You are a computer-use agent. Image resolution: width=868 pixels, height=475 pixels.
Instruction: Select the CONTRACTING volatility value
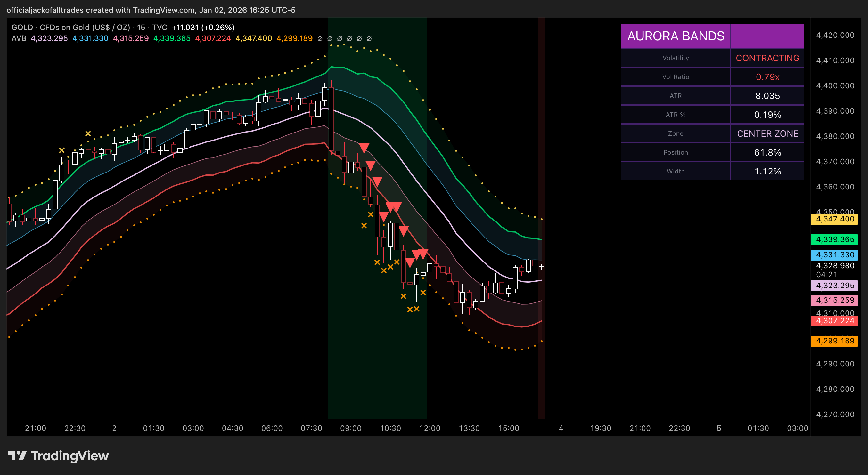(767, 58)
